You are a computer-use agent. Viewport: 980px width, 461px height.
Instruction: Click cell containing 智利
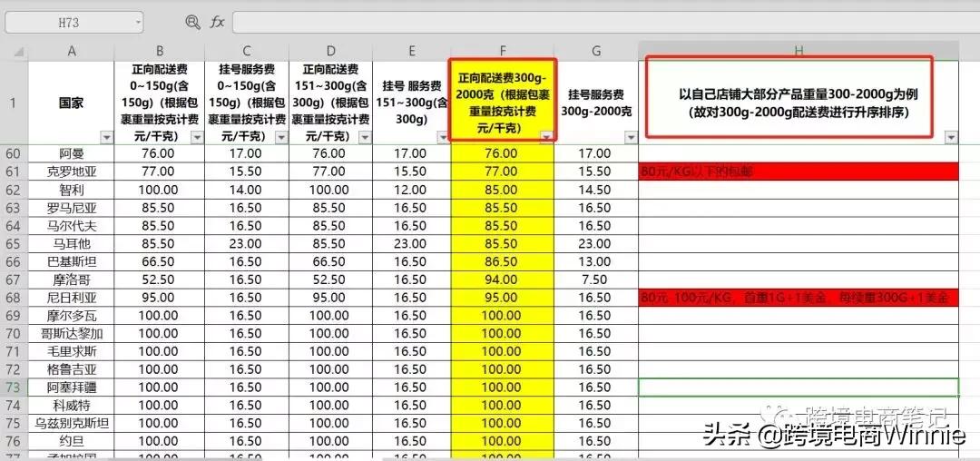click(71, 190)
